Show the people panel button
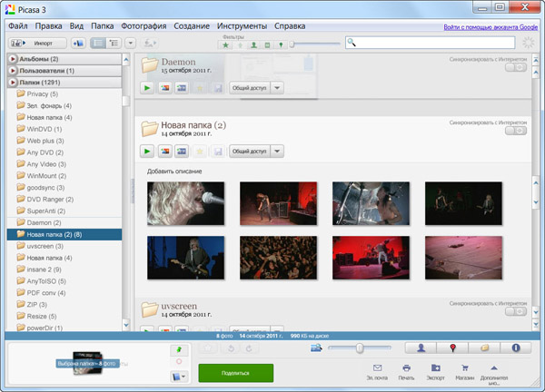 pos(422,348)
